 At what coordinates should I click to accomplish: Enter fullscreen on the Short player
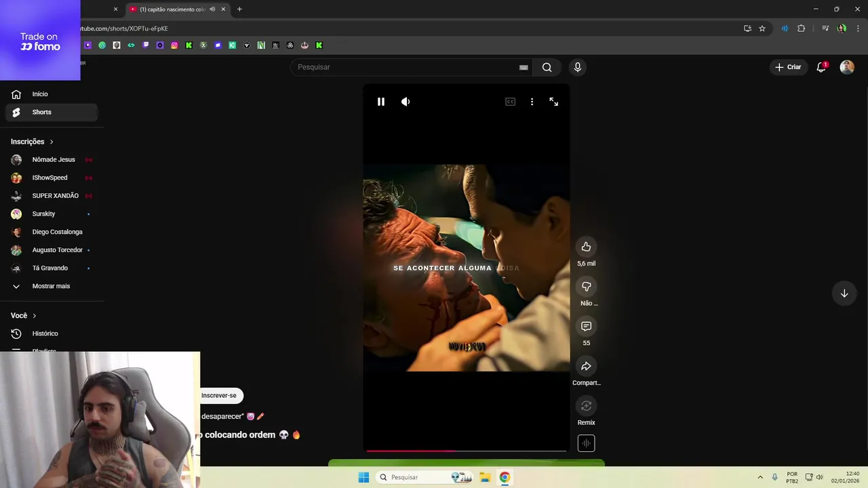(554, 102)
